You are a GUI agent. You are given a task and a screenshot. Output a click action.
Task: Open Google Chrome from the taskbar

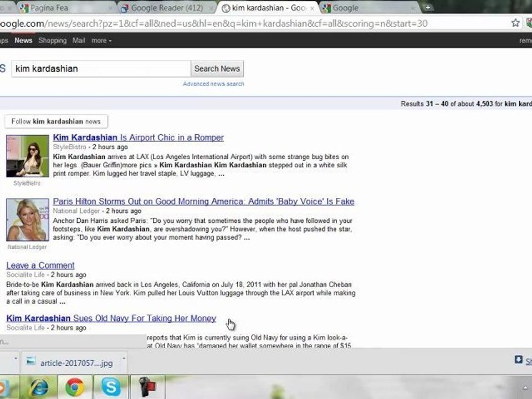(75, 387)
